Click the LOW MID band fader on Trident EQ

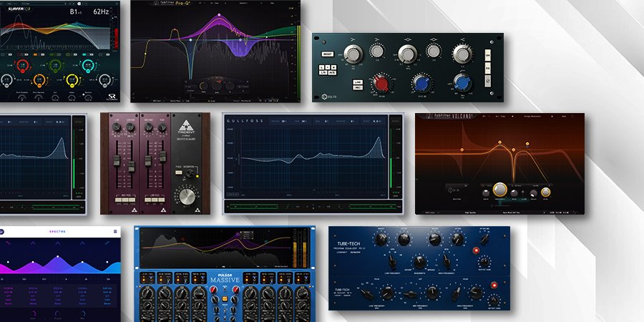pos(132,166)
